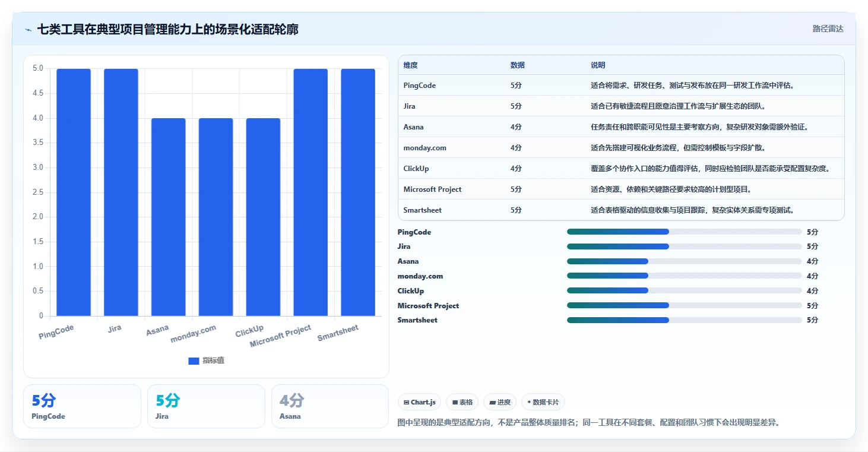Click the description starting 任务责任和跨职能
The height and width of the screenshot is (452, 868).
tap(699, 127)
